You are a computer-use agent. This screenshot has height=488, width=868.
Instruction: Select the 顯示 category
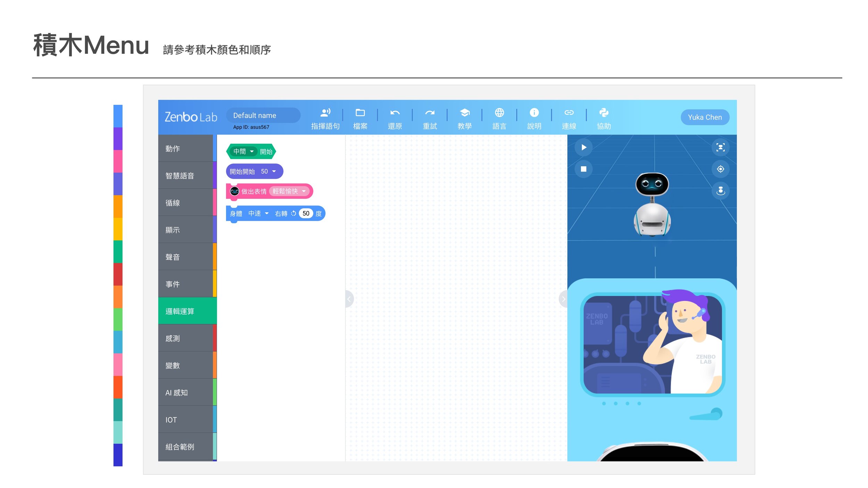pyautogui.click(x=187, y=229)
